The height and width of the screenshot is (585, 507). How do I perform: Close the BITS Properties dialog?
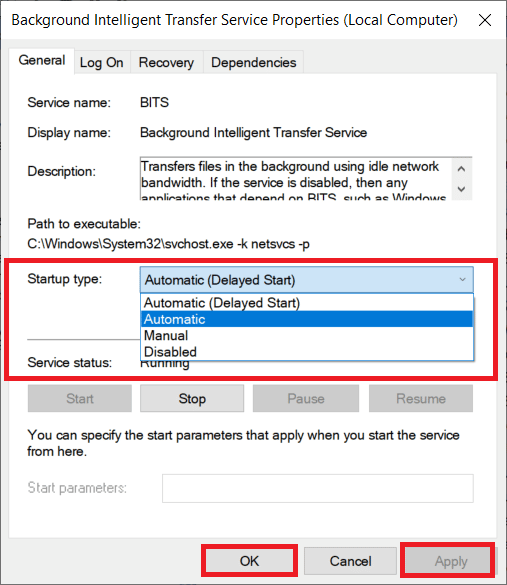(x=485, y=20)
